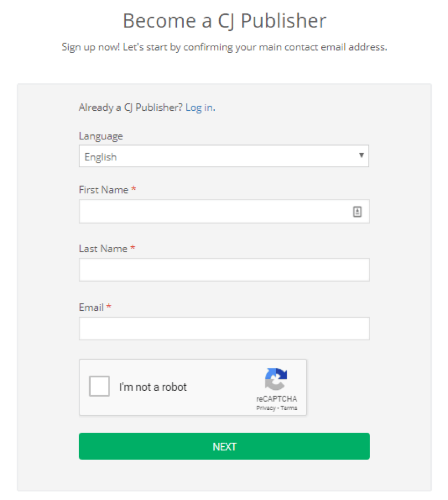Click the Log in link

pyautogui.click(x=199, y=108)
